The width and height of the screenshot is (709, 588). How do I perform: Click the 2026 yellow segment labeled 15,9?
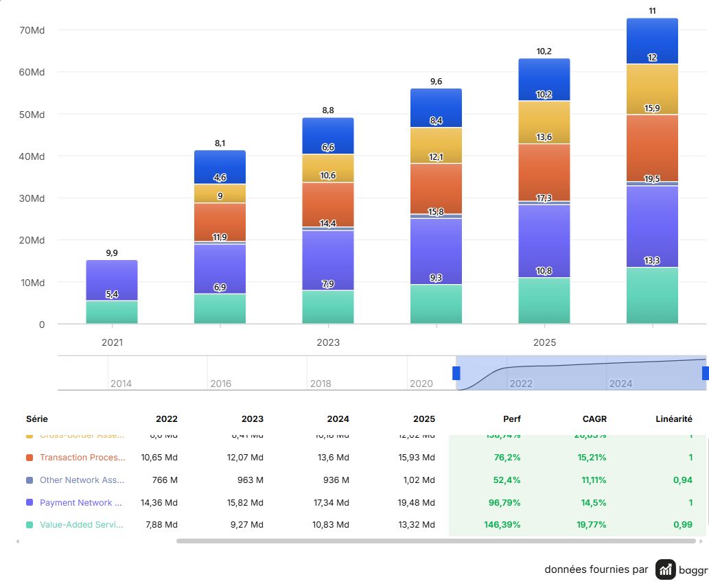coord(652,89)
